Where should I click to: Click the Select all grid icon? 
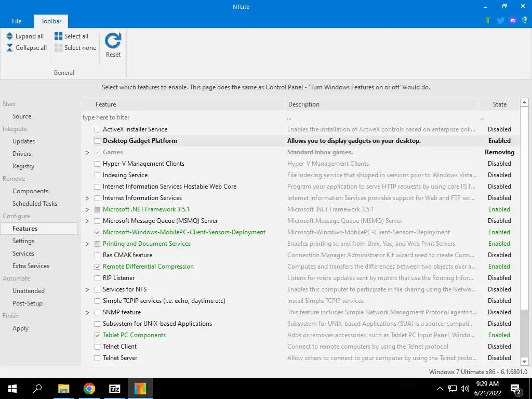coord(59,36)
